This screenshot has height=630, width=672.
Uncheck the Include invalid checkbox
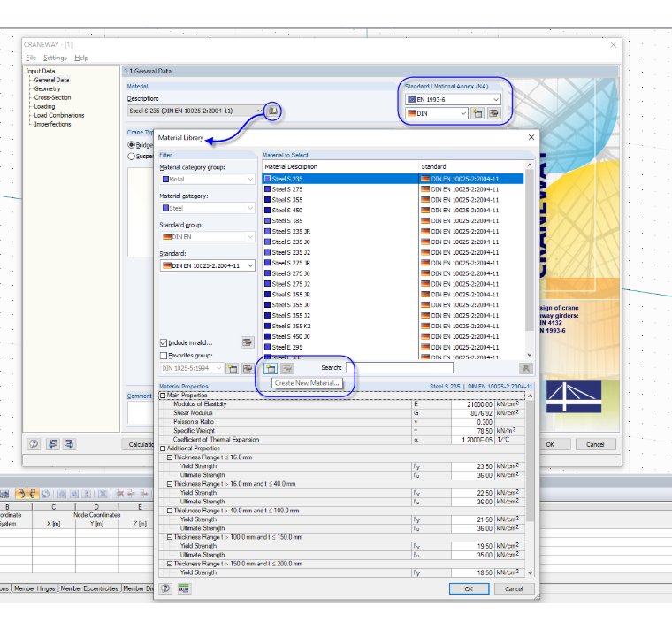164,342
